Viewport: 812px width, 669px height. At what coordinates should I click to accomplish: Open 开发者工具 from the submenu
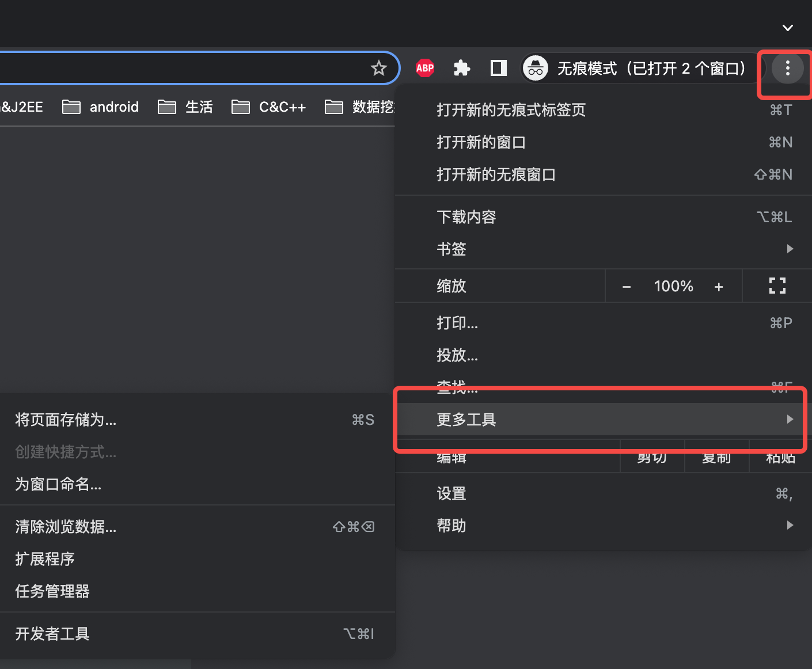[x=52, y=634]
